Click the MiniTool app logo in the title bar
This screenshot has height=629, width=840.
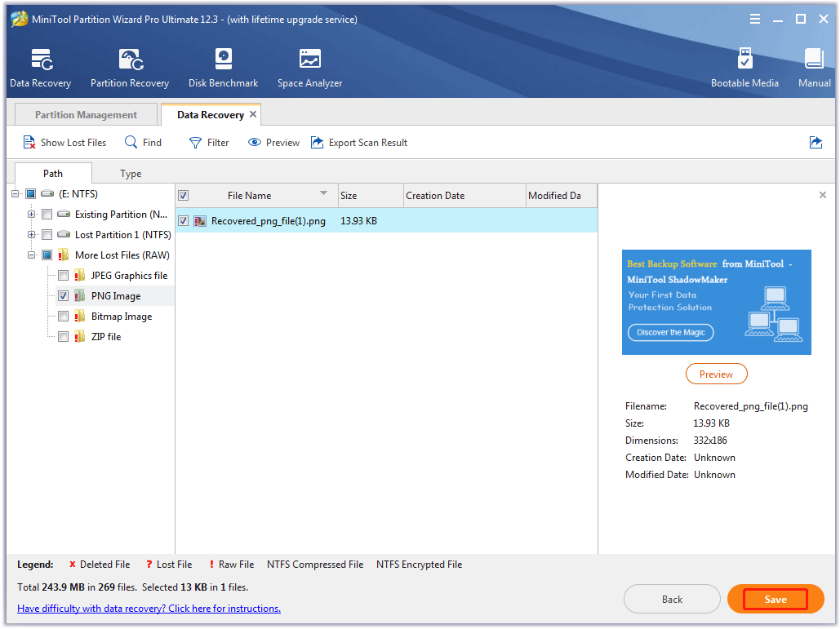(x=19, y=20)
